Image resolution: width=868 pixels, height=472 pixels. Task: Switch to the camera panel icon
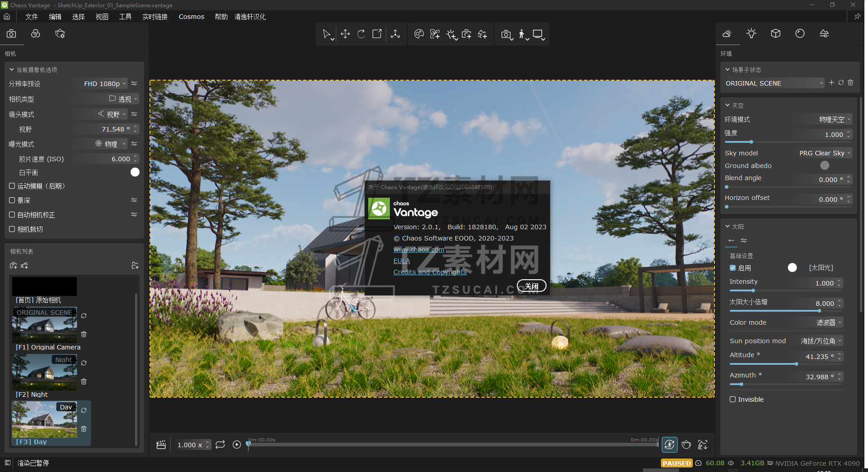[11, 34]
